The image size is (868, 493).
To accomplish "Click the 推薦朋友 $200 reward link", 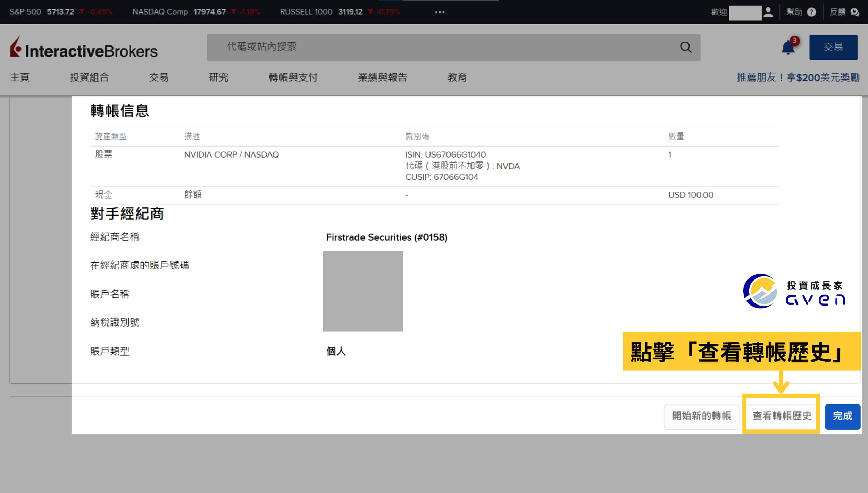I will (798, 77).
